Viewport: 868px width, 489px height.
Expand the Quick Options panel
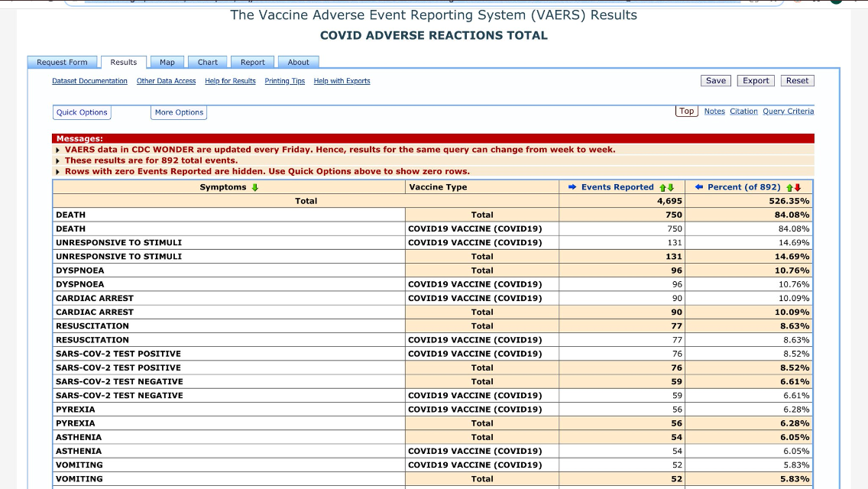pos(82,112)
